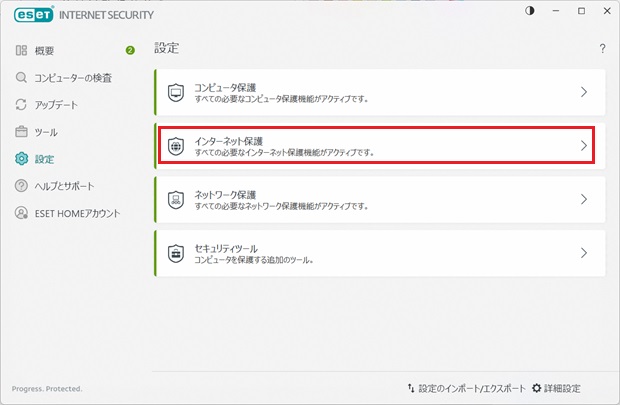Minimize the ESET window
The image size is (620, 405).
pos(556,11)
